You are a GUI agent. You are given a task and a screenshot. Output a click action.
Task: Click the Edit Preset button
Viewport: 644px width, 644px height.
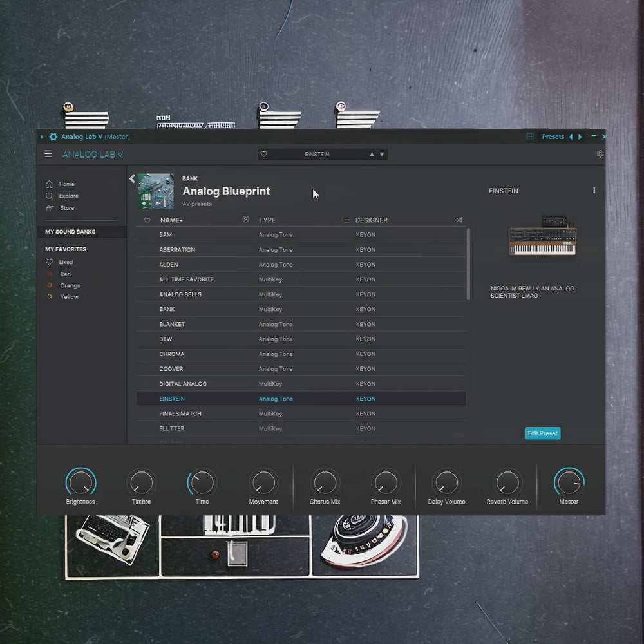tap(542, 433)
